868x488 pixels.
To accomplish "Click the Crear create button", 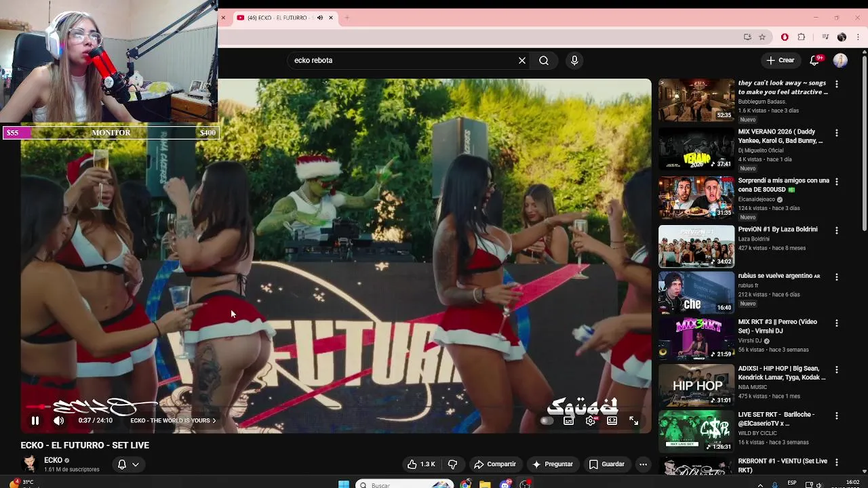I will tap(781, 60).
